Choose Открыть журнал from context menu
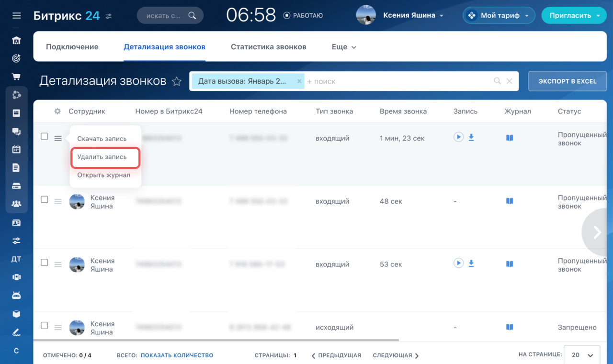613x364 pixels. pyautogui.click(x=103, y=175)
